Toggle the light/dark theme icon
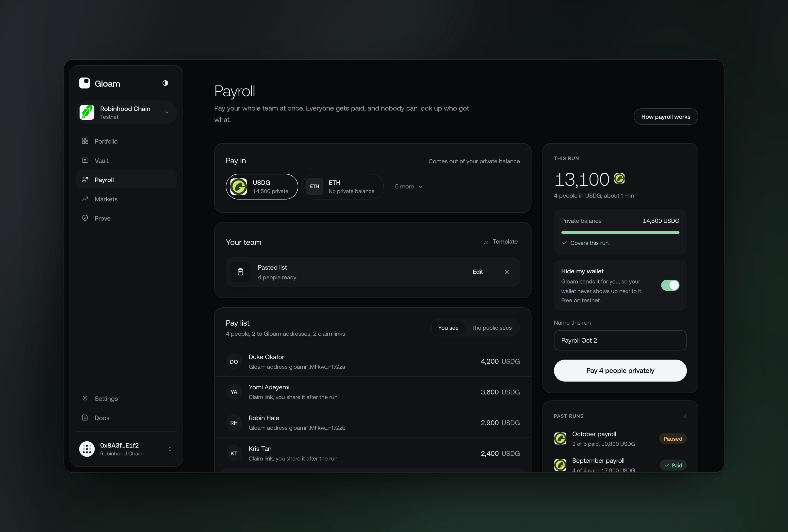 click(x=165, y=83)
